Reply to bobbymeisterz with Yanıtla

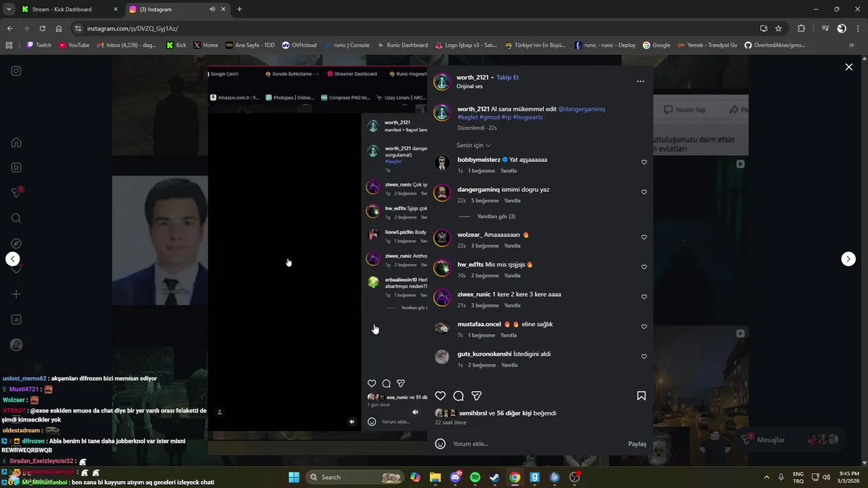[509, 171]
